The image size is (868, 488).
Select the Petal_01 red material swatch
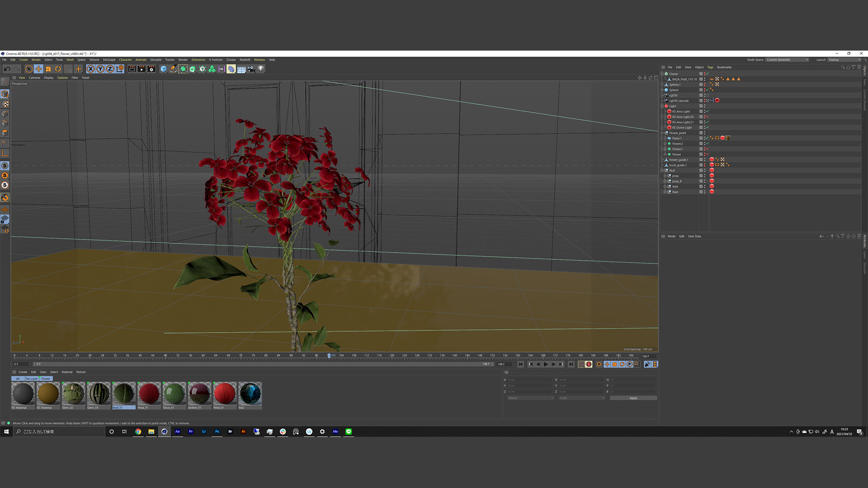point(149,394)
